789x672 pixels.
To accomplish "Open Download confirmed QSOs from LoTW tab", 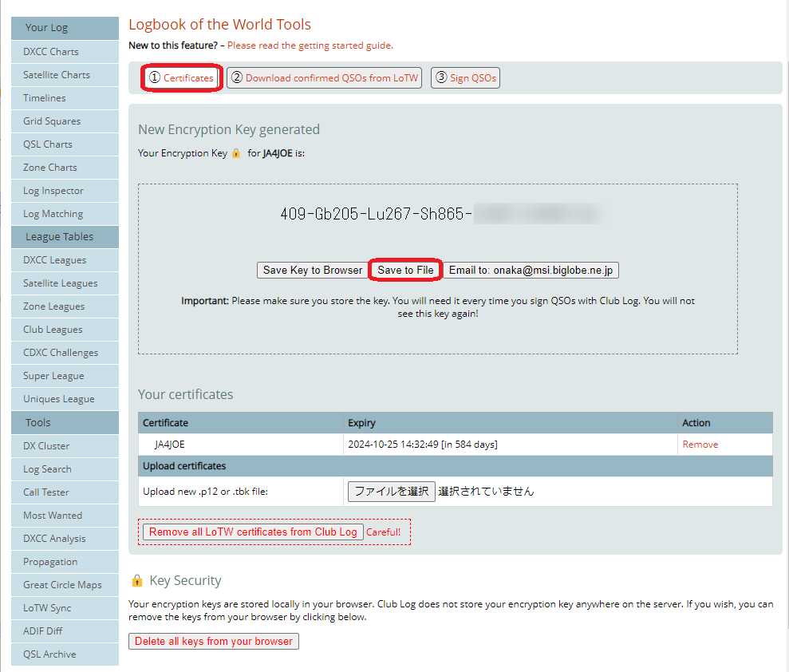I will pos(325,77).
